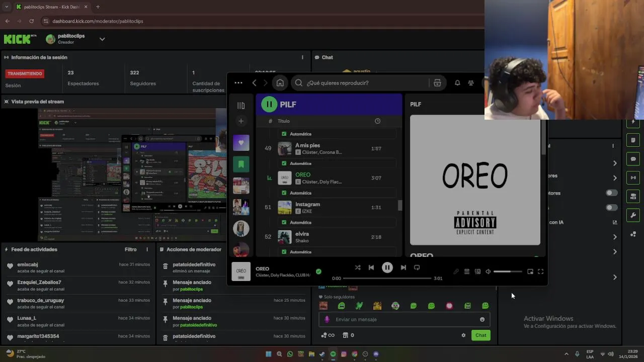Mute Spotify volume speaker icon

point(488,271)
